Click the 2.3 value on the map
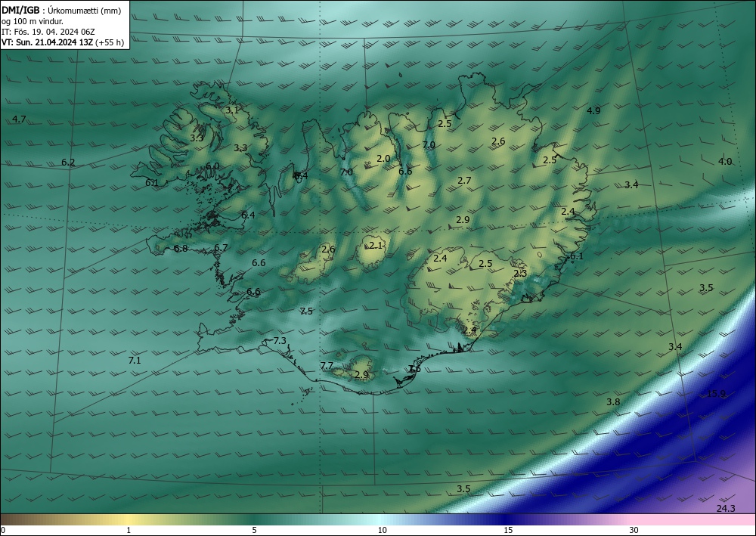This screenshot has width=756, height=536. pyautogui.click(x=520, y=274)
